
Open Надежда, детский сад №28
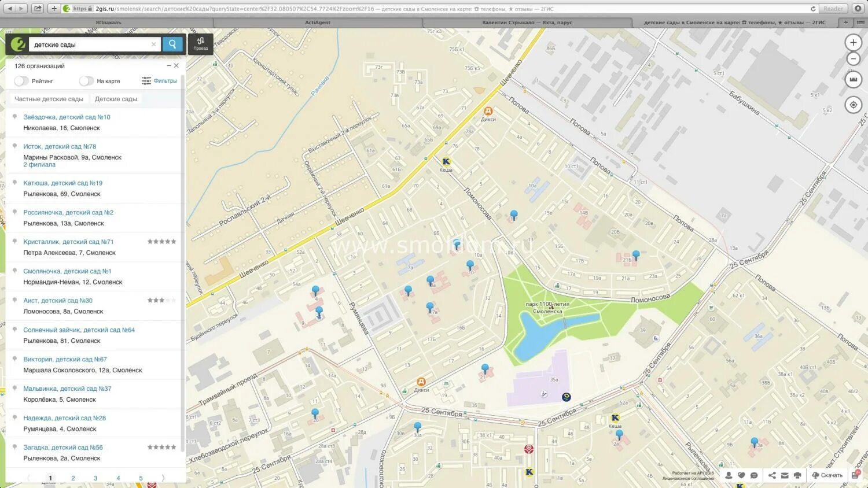pyautogui.click(x=64, y=418)
